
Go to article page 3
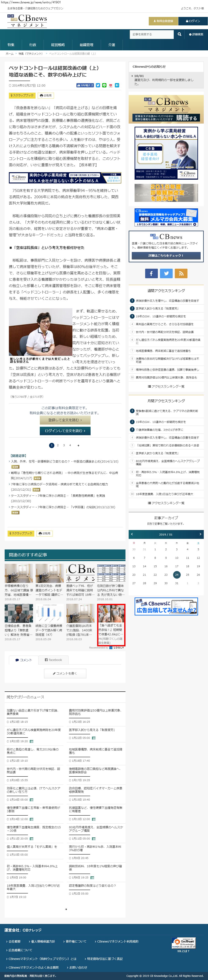coord(64,445)
